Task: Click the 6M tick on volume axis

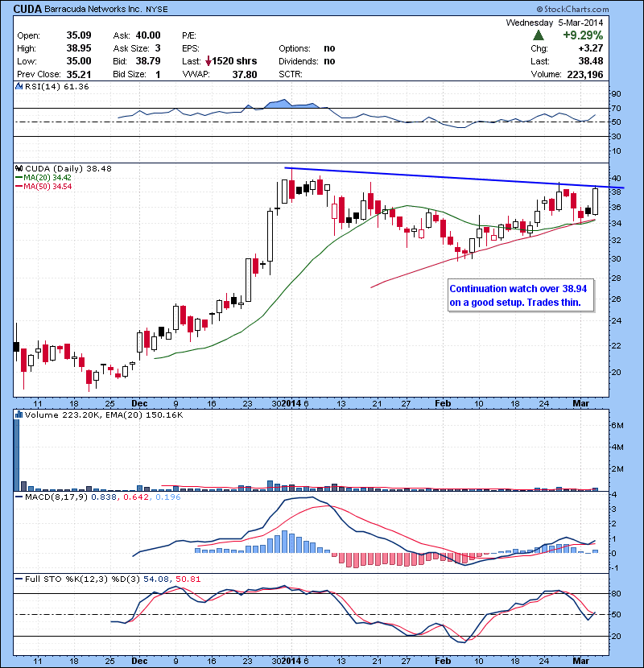Action: 617,426
